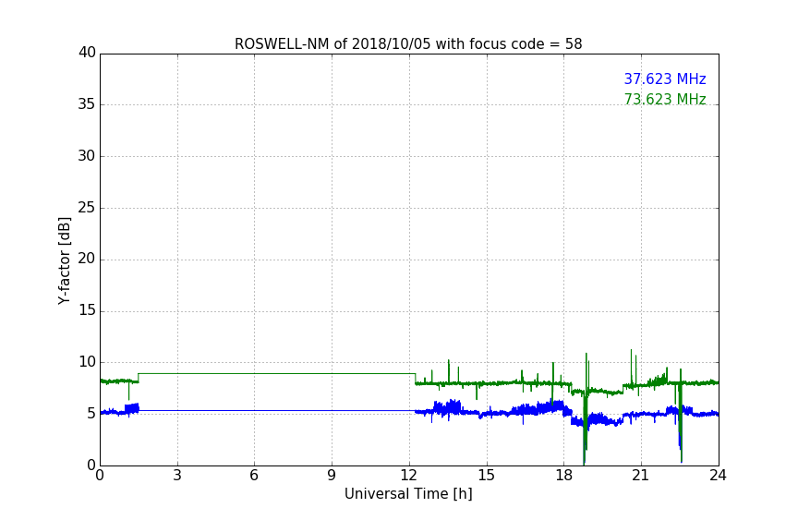
Task: Click the x-axis tick label 21
Action: coord(641,476)
